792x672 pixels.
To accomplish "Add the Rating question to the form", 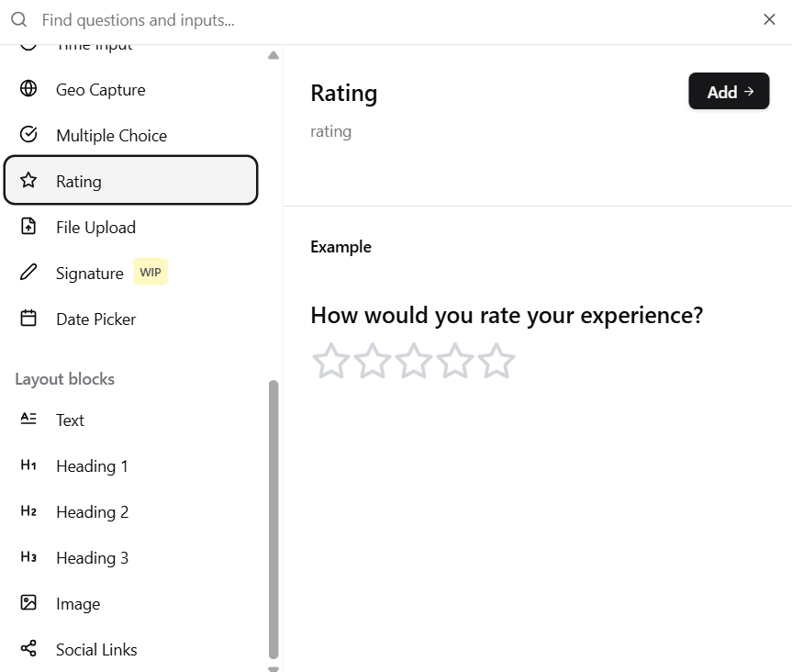I will pyautogui.click(x=729, y=91).
